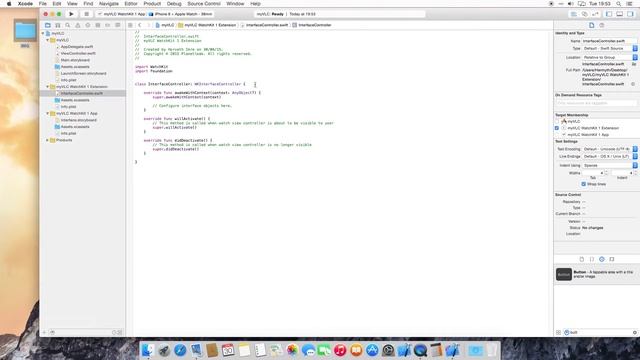The height and width of the screenshot is (360, 640).
Task: Toggle myVLC WatchKit 1 App membership
Action: click(557, 135)
